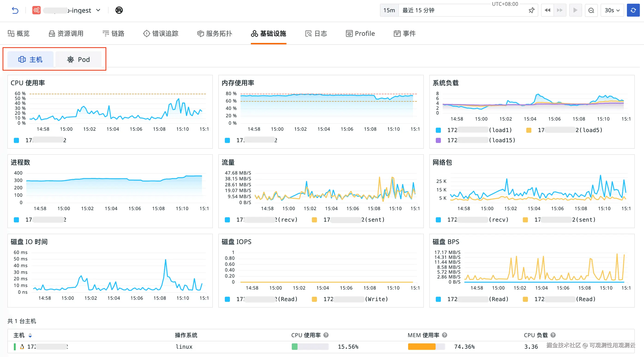Click the blue refresh button

coord(633,10)
